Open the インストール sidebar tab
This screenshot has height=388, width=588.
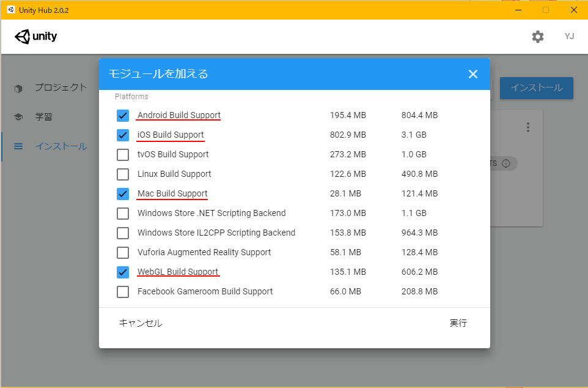click(61, 146)
